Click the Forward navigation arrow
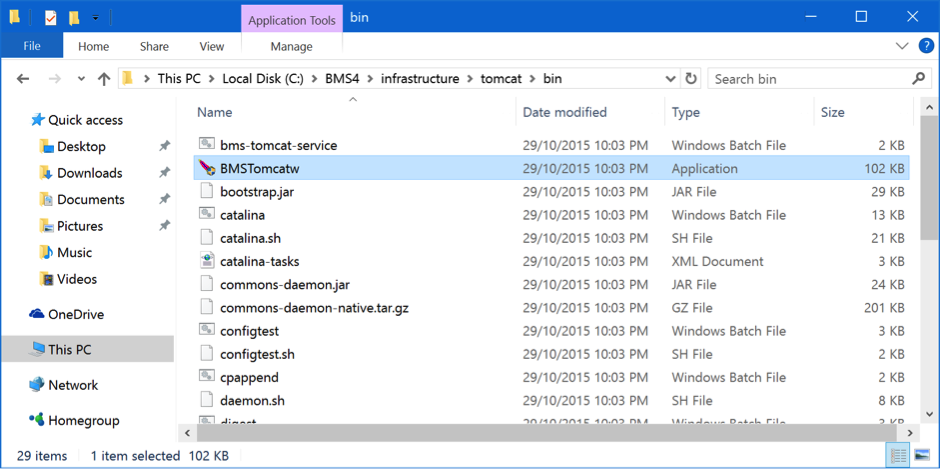The height and width of the screenshot is (469, 941). (x=55, y=79)
